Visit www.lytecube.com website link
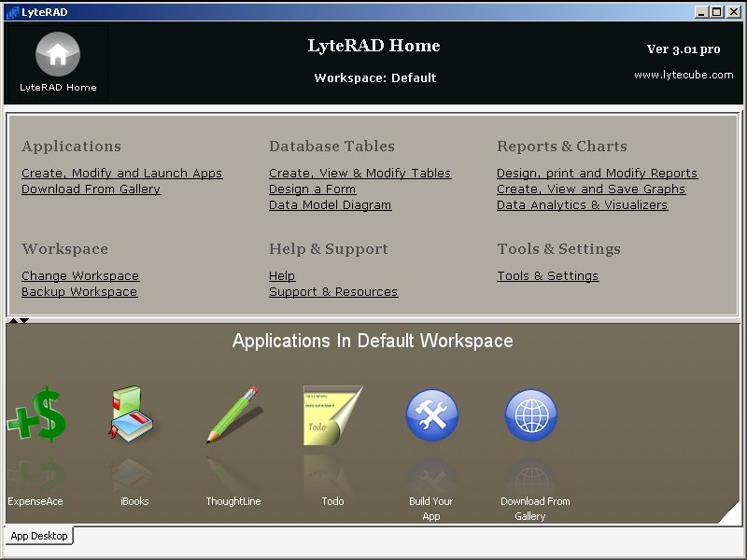Screen dimensions: 747x560 coord(684,75)
